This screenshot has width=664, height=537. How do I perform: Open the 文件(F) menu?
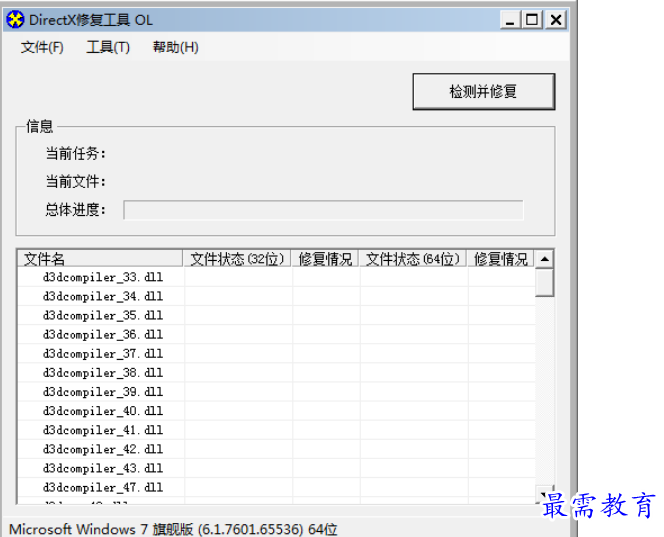[42, 47]
